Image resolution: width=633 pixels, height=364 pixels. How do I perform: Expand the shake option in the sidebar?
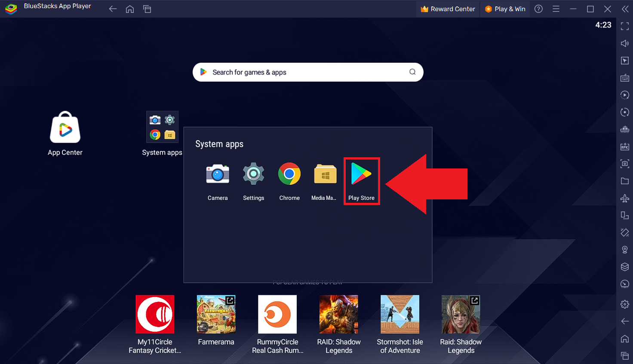624,232
